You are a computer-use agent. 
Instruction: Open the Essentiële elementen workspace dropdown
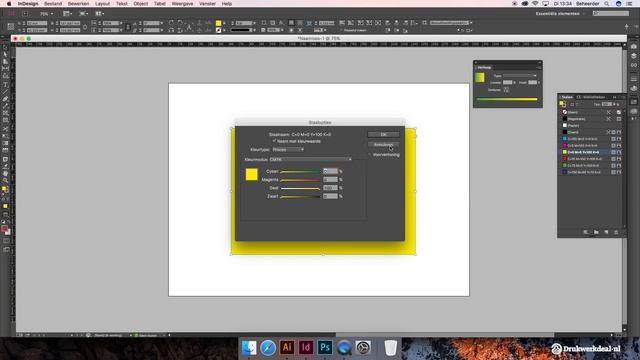[x=560, y=13]
